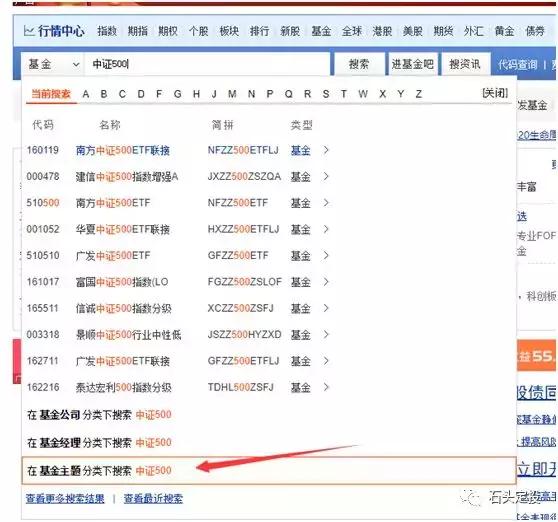This screenshot has height=522, width=558.
Task: Open fund 泰达宏利500指数分级
Action: (x=123, y=387)
